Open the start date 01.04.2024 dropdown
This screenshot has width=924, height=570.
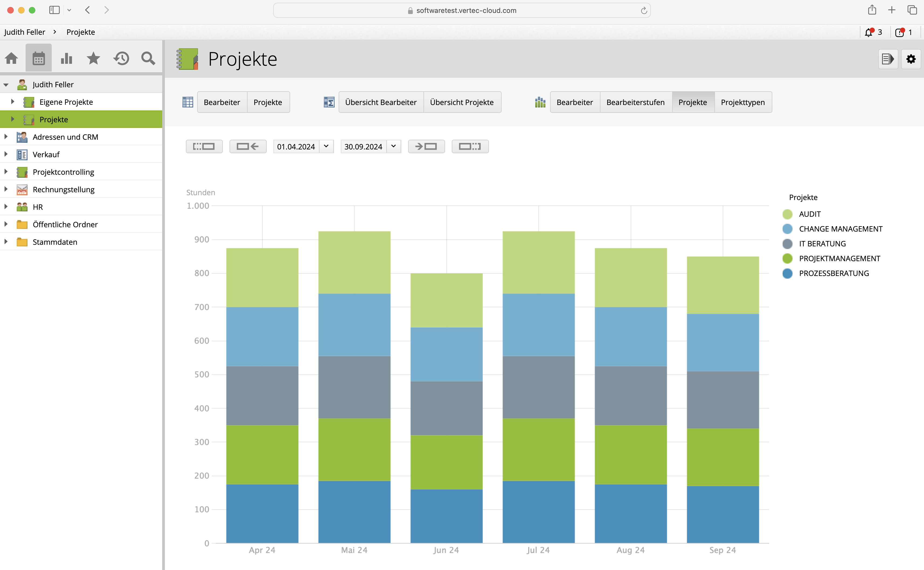pyautogui.click(x=326, y=146)
